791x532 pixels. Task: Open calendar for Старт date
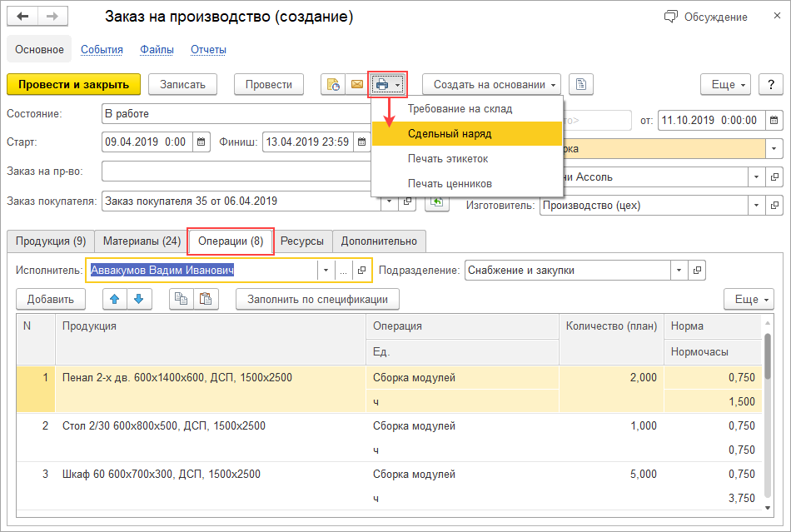201,142
